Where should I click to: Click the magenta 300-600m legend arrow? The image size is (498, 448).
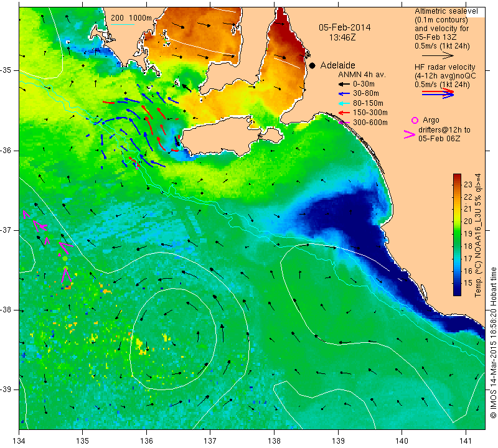(344, 122)
